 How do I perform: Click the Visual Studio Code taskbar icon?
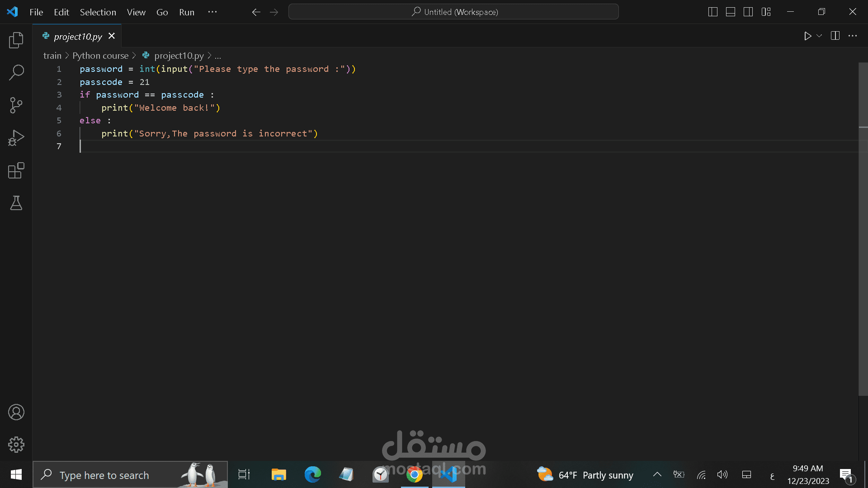[x=448, y=474]
